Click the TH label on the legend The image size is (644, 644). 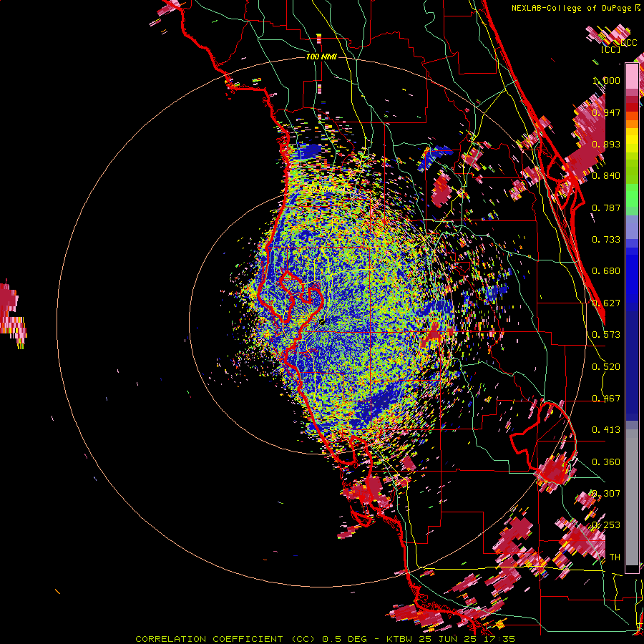[x=615, y=557]
